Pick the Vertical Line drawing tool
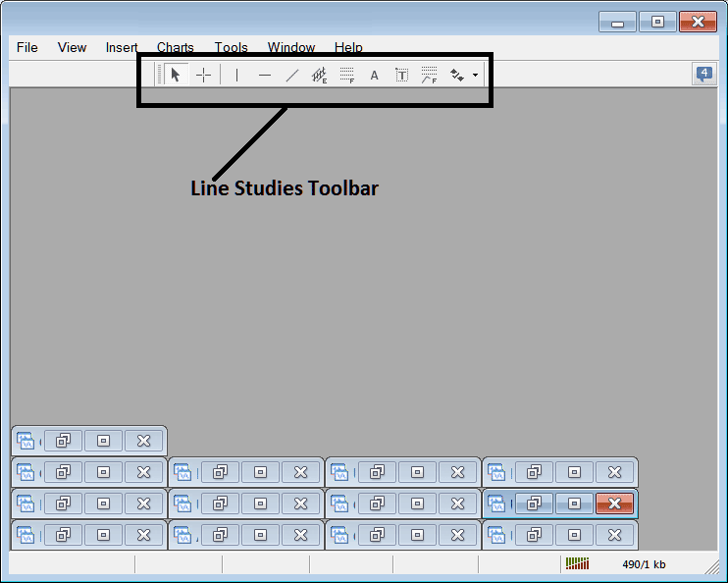This screenshot has width=728, height=583. coord(236,75)
